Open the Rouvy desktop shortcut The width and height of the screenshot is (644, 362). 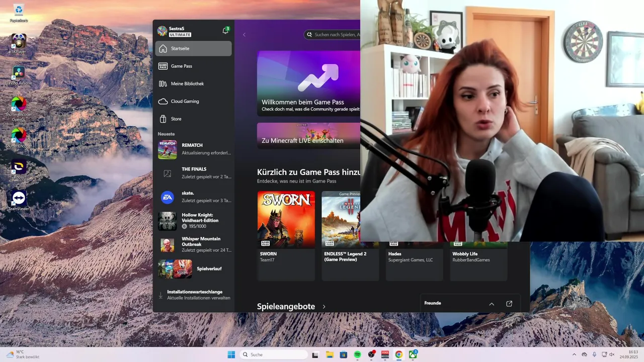(x=19, y=169)
